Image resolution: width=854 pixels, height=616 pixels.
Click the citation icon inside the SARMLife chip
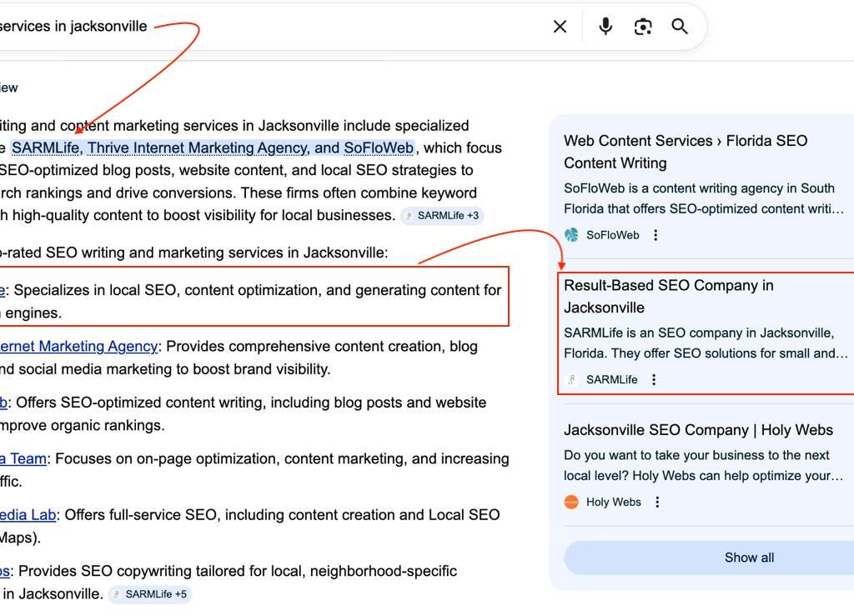pyautogui.click(x=409, y=215)
